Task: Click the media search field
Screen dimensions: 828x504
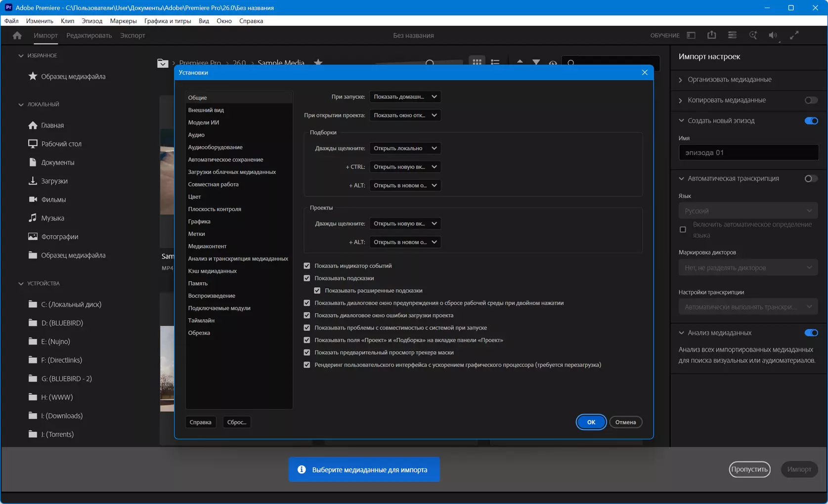Action: 611,63
